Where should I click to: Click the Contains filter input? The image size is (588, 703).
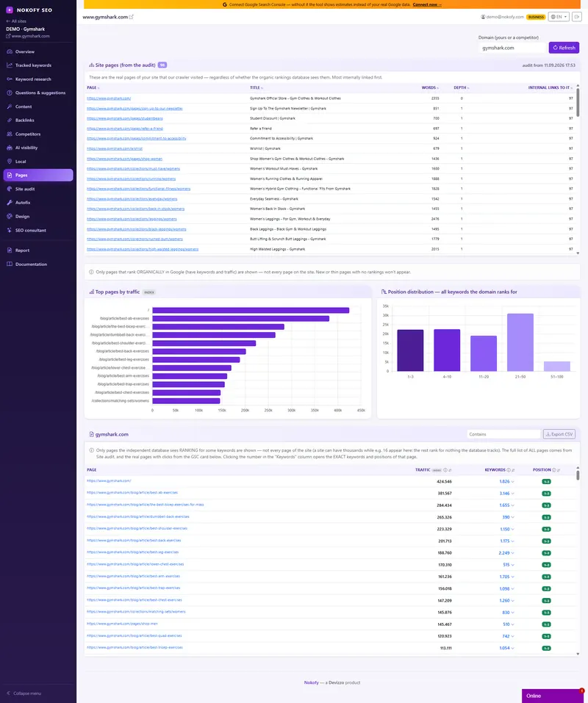click(503, 434)
